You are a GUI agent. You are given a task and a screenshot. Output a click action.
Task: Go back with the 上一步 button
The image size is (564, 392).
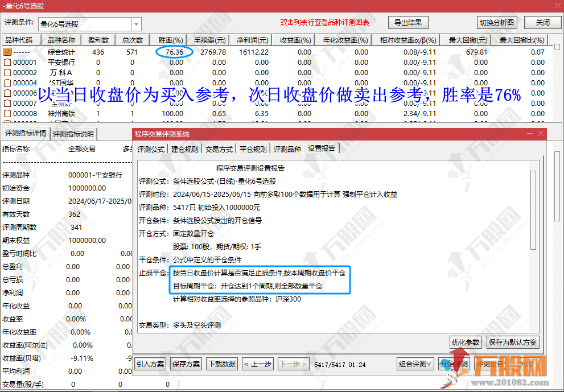coord(258,364)
